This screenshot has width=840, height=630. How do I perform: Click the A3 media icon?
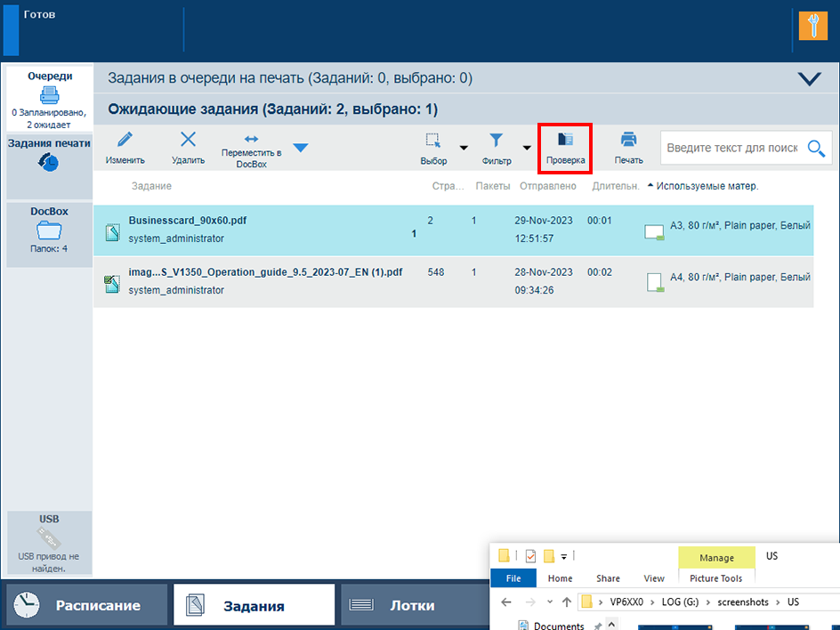pos(654,232)
